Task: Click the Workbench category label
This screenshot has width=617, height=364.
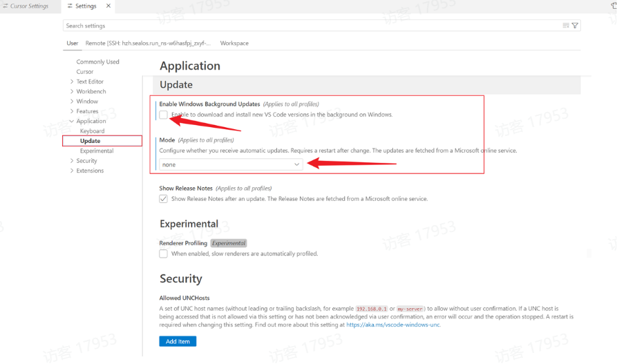Action: pyautogui.click(x=91, y=91)
